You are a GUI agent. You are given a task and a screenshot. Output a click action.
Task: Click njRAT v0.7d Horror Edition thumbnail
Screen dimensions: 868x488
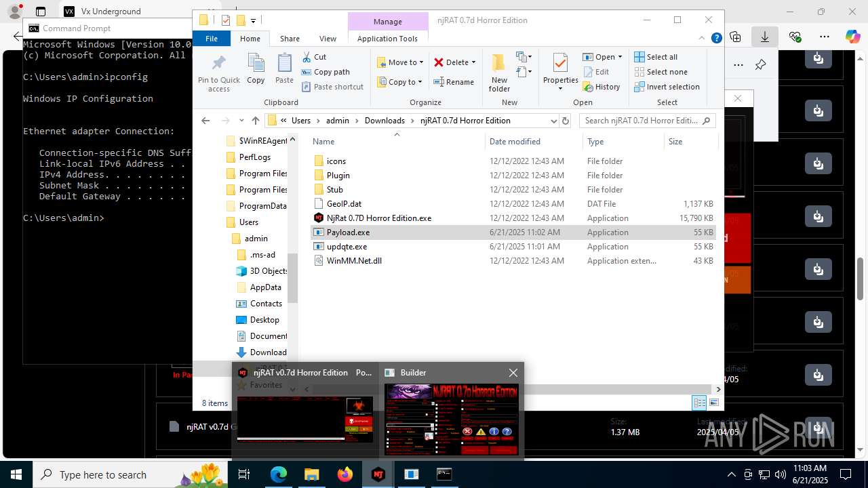click(304, 420)
